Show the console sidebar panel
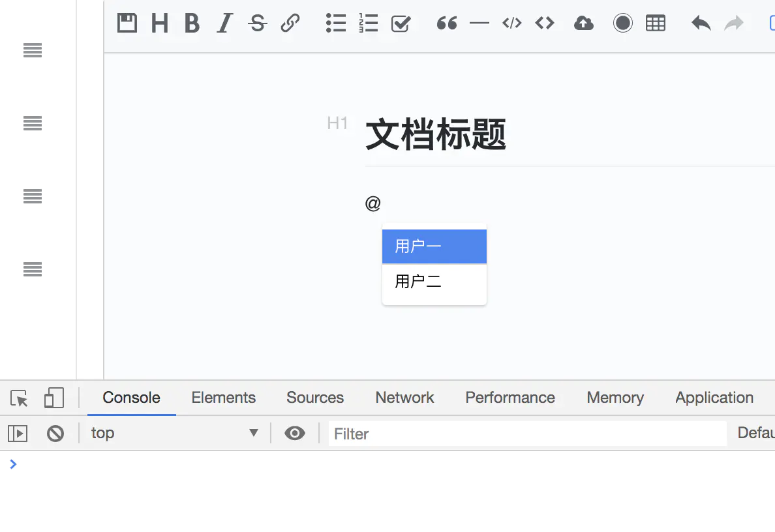 coord(18,434)
